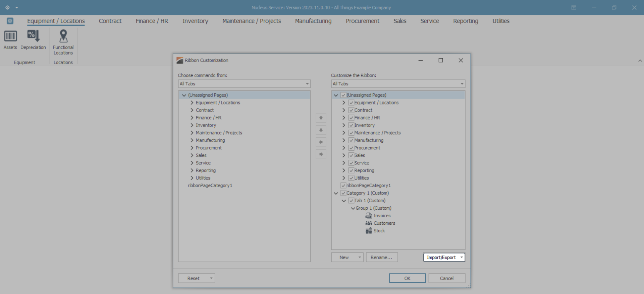Move selected item up with arrow button
The image size is (644, 294).
pyautogui.click(x=321, y=118)
